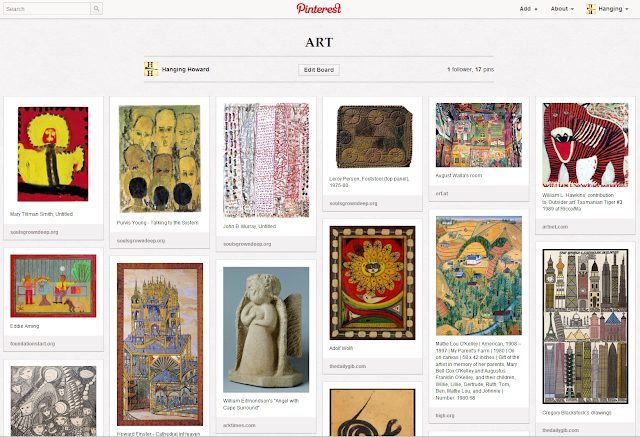Visit the artnet.com source link
640x437 pixels.
coord(555,227)
